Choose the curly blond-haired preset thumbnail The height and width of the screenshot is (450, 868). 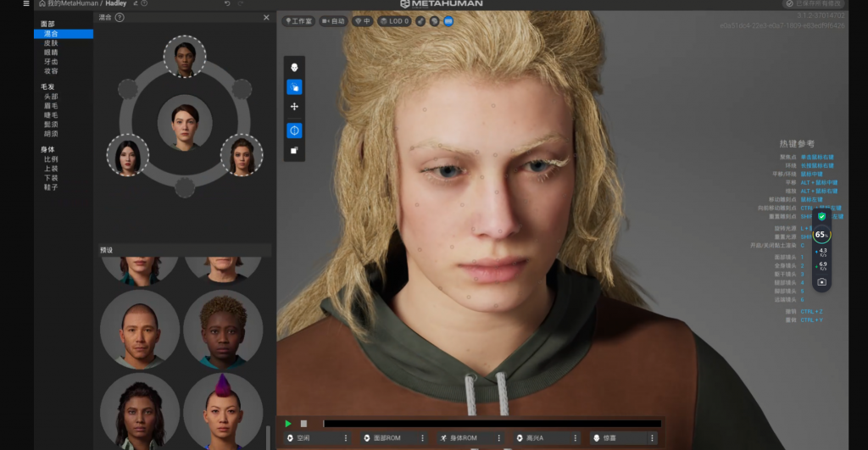(x=223, y=330)
